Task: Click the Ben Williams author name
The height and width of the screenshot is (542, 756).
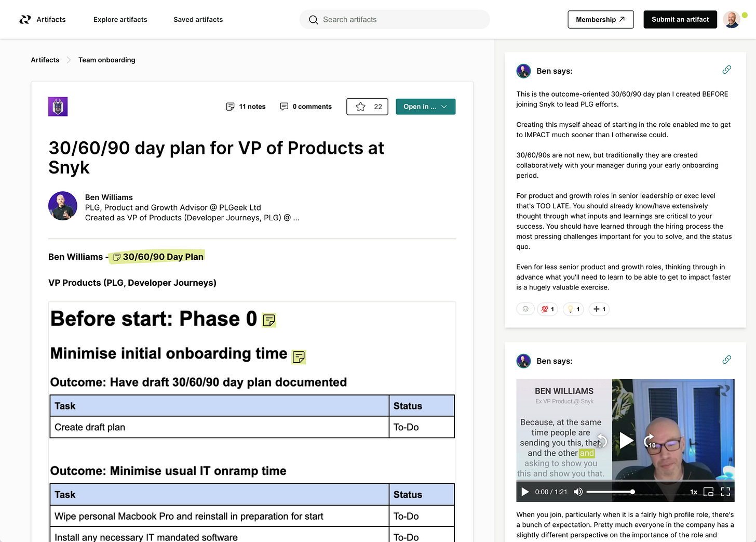Action: 109,197
